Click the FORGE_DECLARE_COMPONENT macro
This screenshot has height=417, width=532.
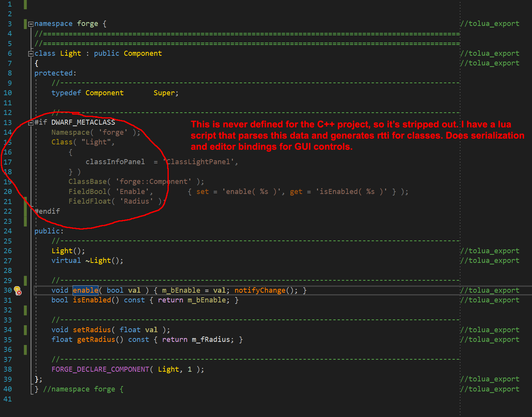tap(100, 369)
